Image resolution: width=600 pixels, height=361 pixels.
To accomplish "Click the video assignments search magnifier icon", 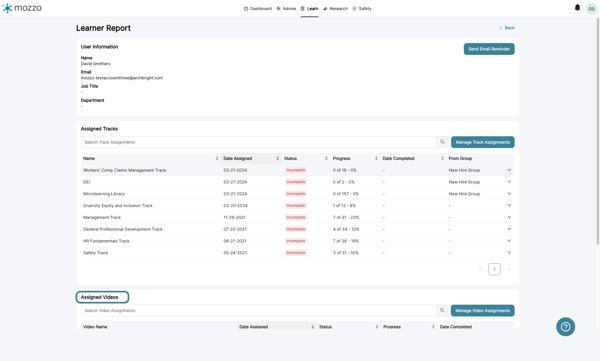I will [x=442, y=310].
